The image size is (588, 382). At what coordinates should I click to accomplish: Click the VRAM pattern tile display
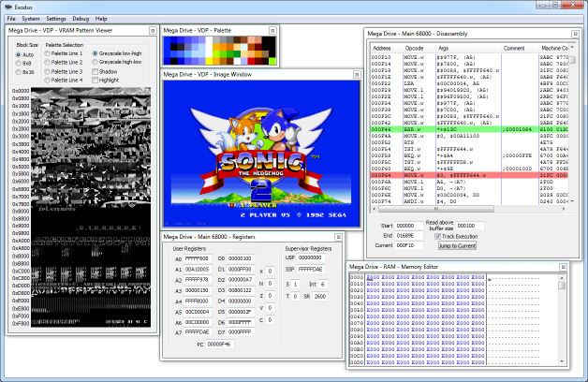click(x=91, y=207)
